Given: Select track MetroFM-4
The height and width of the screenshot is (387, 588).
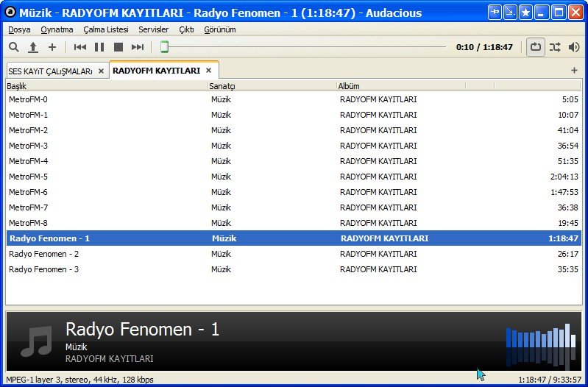Looking at the screenshot, I should point(294,161).
